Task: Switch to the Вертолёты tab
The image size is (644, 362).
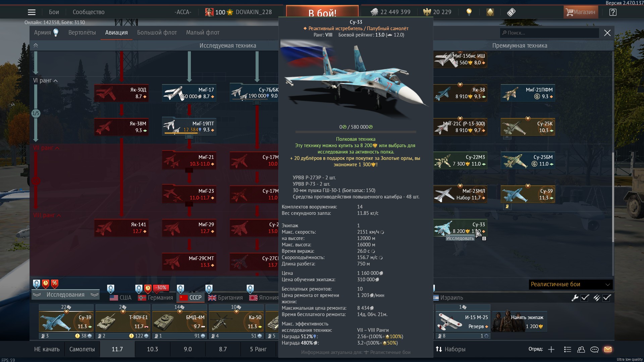Action: tap(82, 33)
